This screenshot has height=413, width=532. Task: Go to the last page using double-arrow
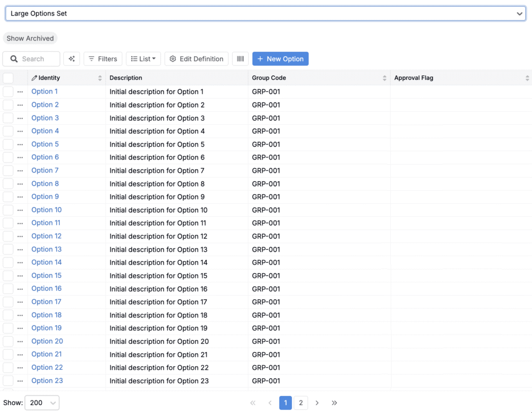334,403
